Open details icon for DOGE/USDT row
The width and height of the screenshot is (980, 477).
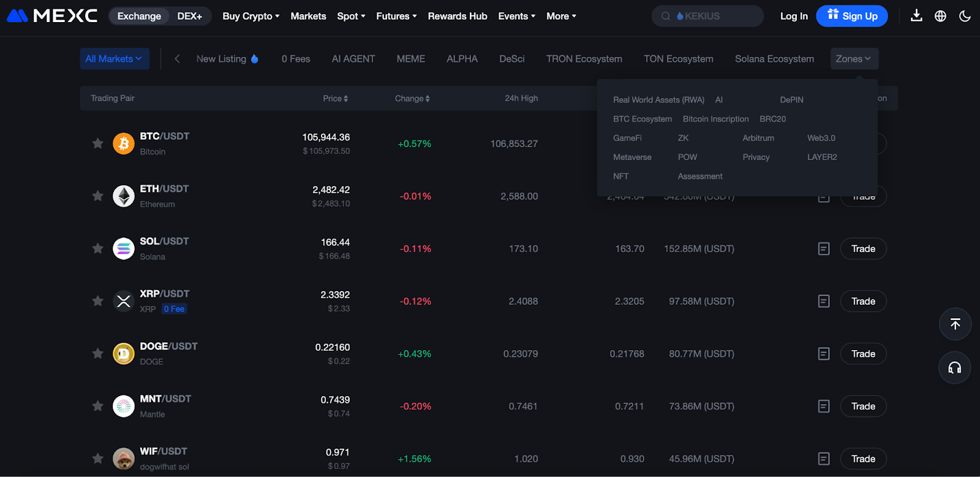(824, 354)
